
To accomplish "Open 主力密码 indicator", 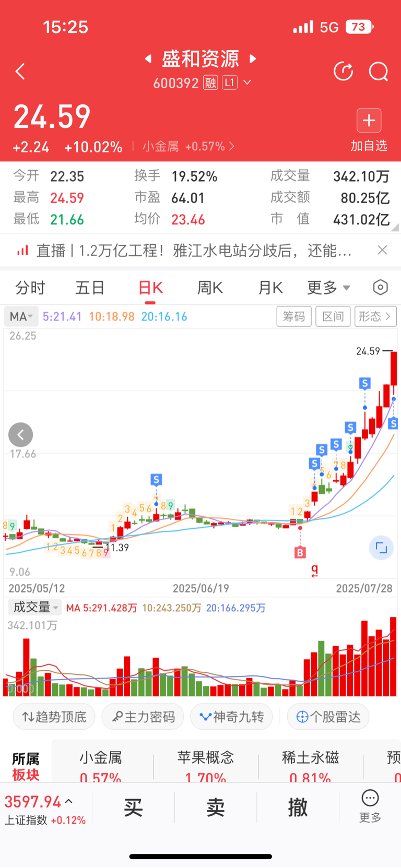I will pos(143,717).
